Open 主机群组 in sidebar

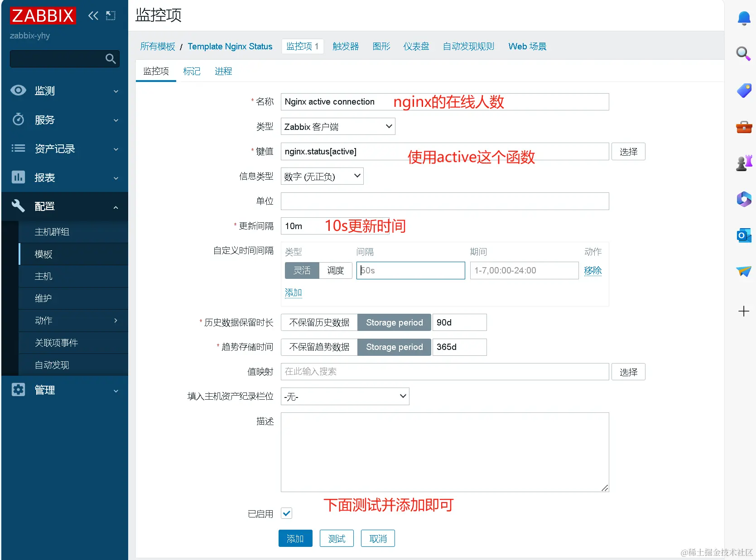73,232
